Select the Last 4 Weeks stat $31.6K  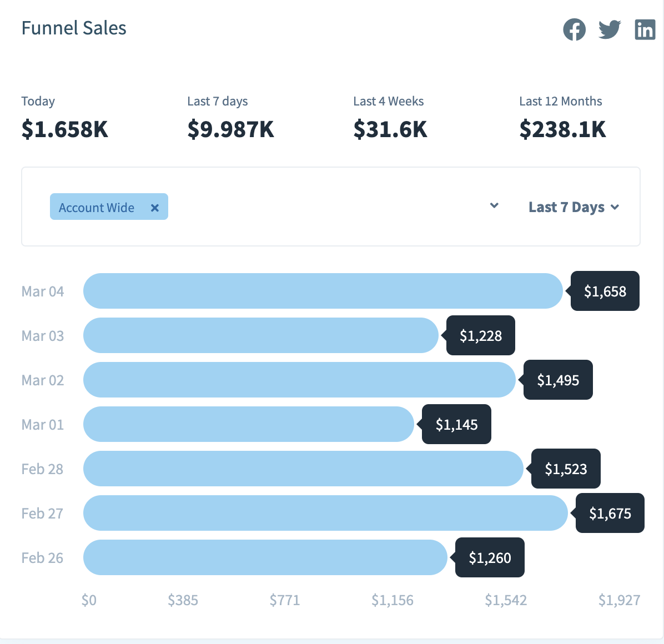pos(390,129)
